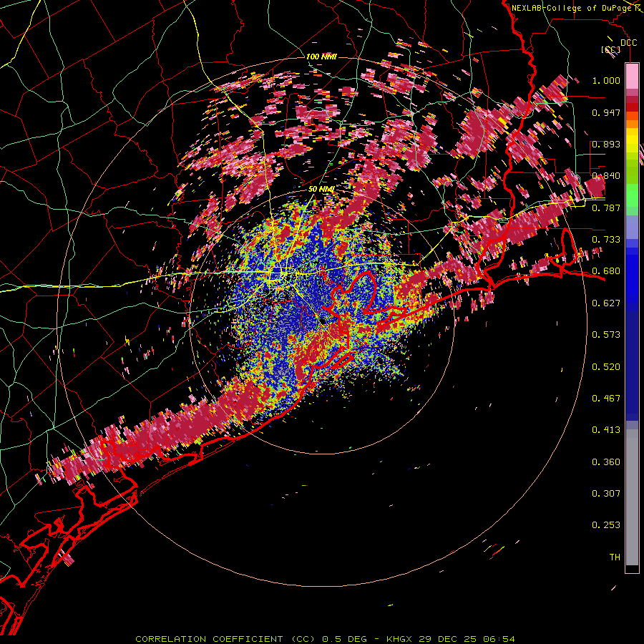Select the 0.840 scale value
The width and height of the screenshot is (644, 644).
point(606,176)
